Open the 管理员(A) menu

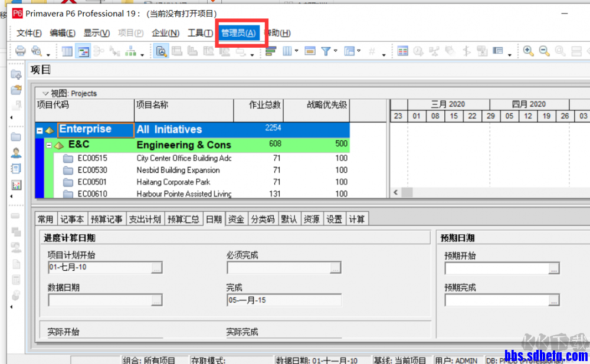tap(238, 33)
